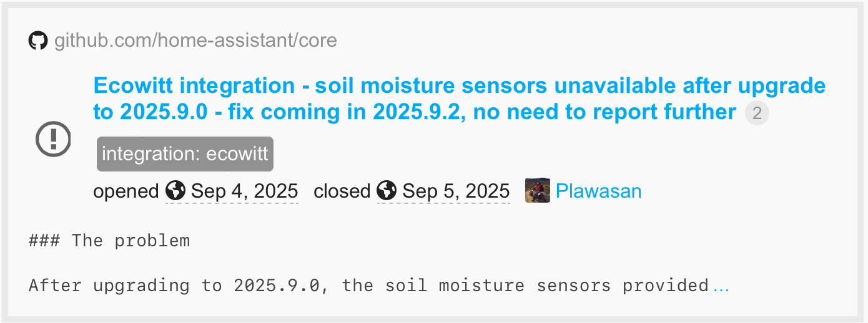This screenshot has height=323, width=868.
Task: Click the closed date Sep 5, 2025
Action: tap(456, 191)
